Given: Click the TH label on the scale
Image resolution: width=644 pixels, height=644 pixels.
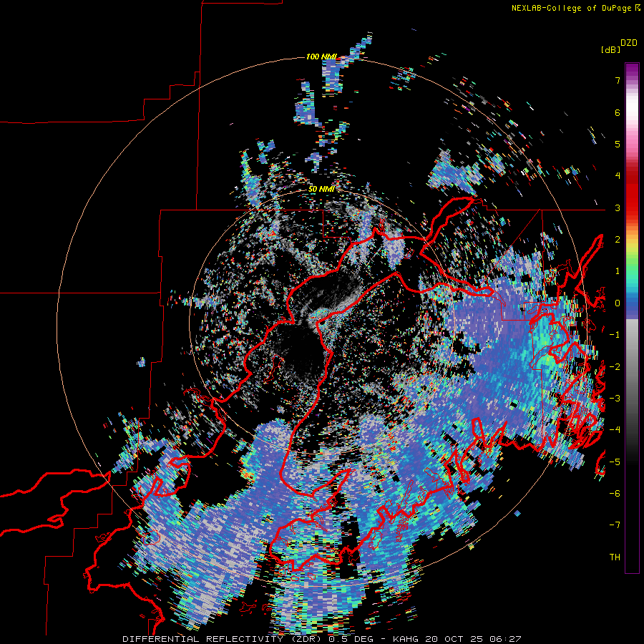Looking at the screenshot, I should (x=615, y=557).
